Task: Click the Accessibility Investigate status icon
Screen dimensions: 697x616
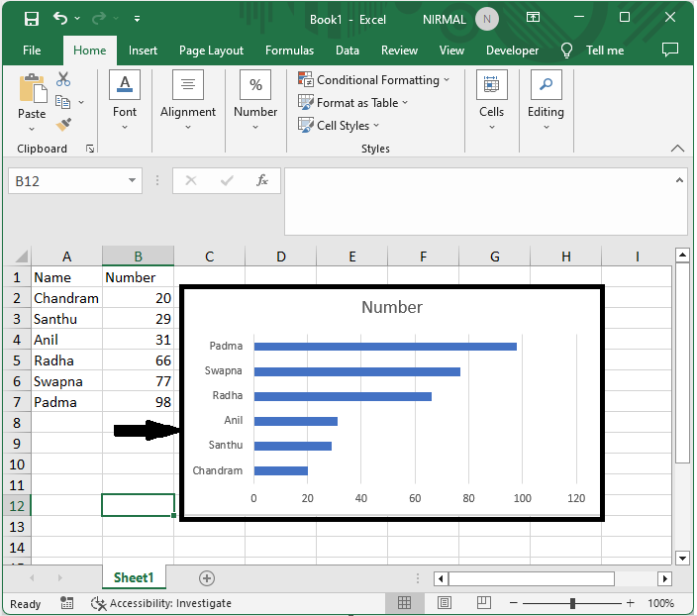Action: click(99, 603)
